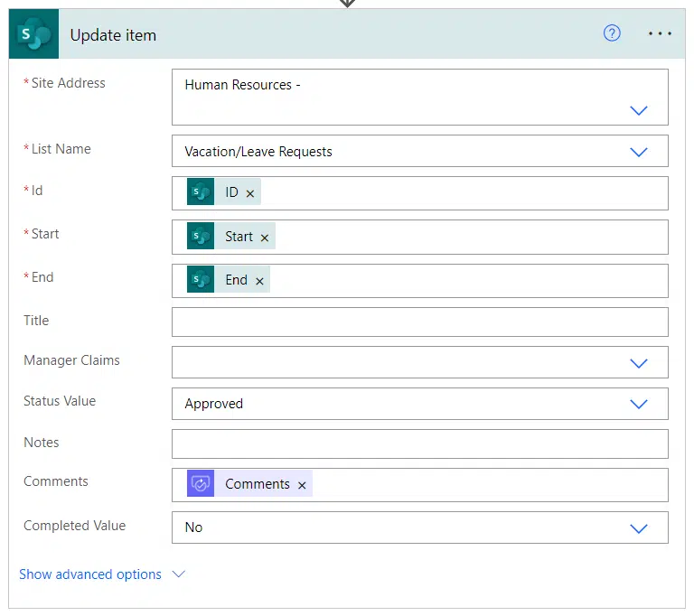Screen dimensions: 694x616
Task: Click the SharePoint icon on the End token
Action: (x=201, y=279)
